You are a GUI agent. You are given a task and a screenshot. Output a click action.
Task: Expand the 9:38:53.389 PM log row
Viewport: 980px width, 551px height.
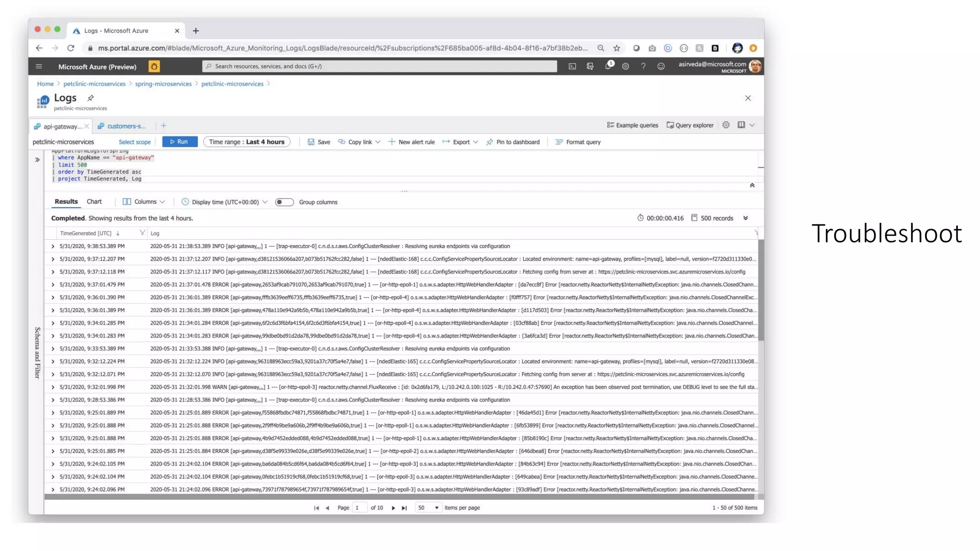53,246
